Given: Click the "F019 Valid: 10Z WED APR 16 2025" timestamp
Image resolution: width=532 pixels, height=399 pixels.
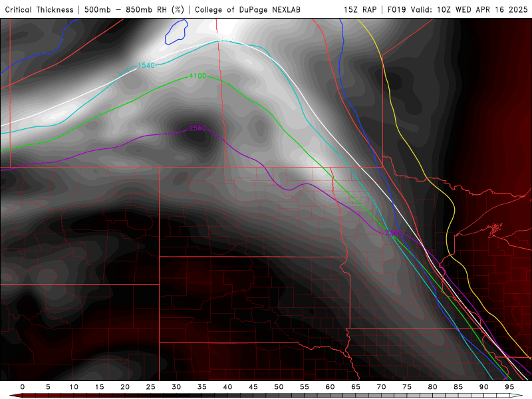Looking at the screenshot, I should (x=458, y=10).
